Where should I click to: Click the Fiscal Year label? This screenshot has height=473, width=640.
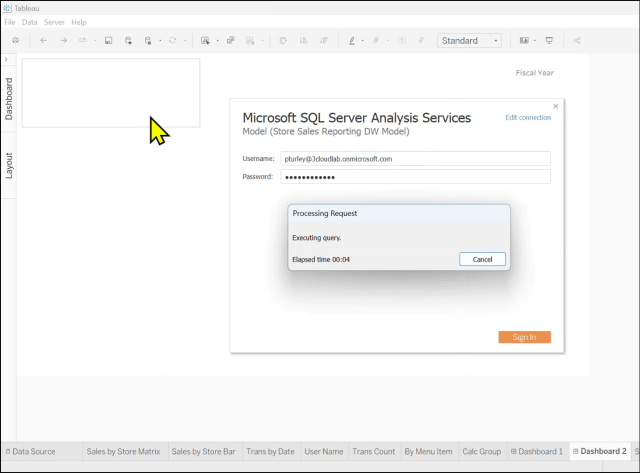(535, 73)
